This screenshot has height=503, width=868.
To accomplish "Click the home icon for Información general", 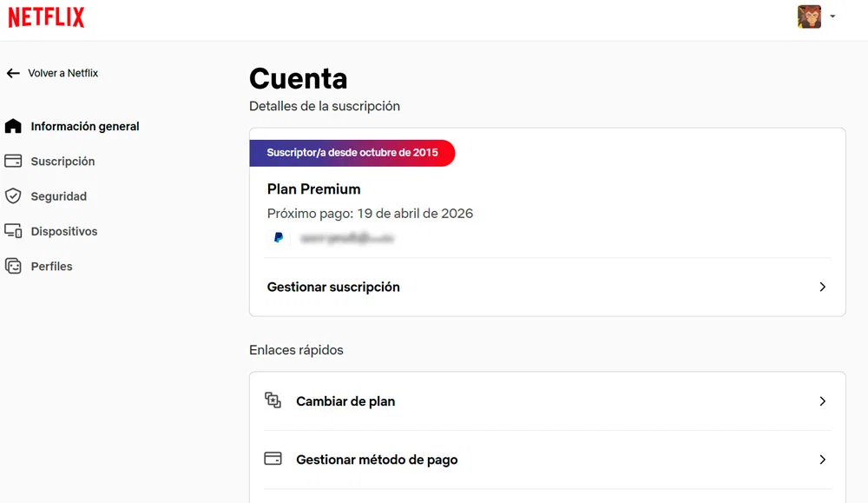I will (13, 126).
